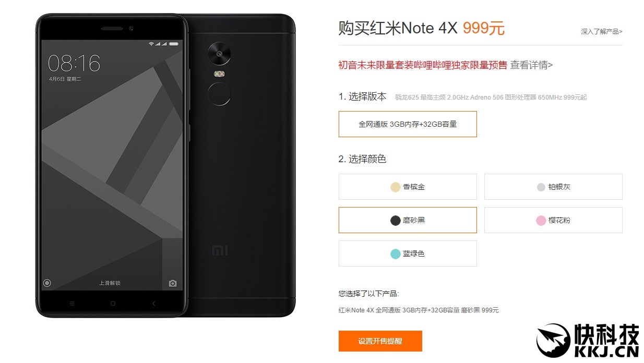Tap the phone's back navigation arrow
The height and width of the screenshot is (363, 644).
point(153,304)
